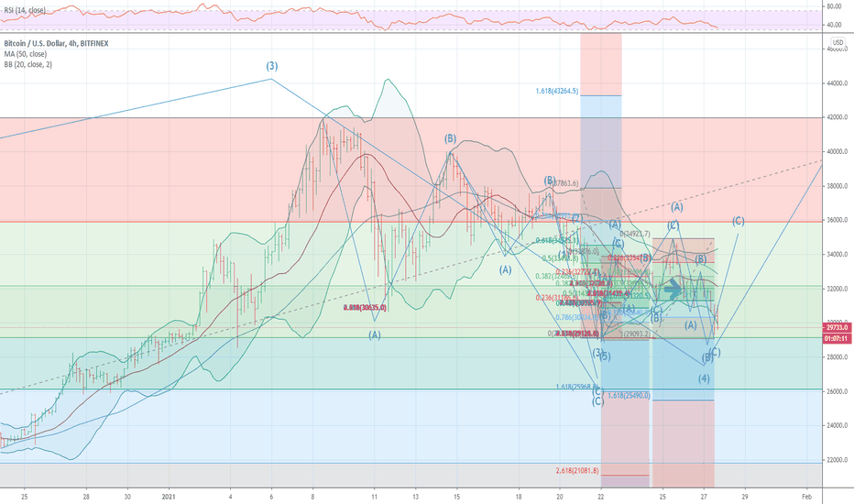Screen dimensions: 854x504
Task: Click 26000.0 on the price axis
Action: 838,391
